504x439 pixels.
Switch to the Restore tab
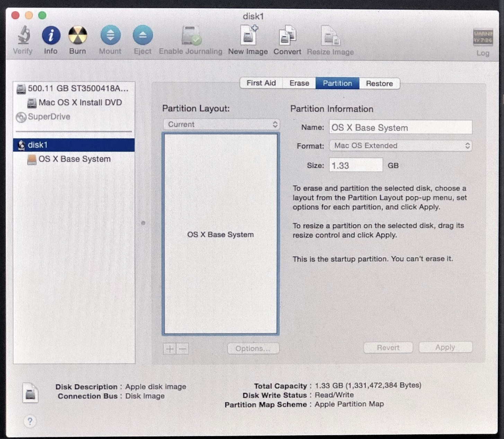click(x=379, y=83)
